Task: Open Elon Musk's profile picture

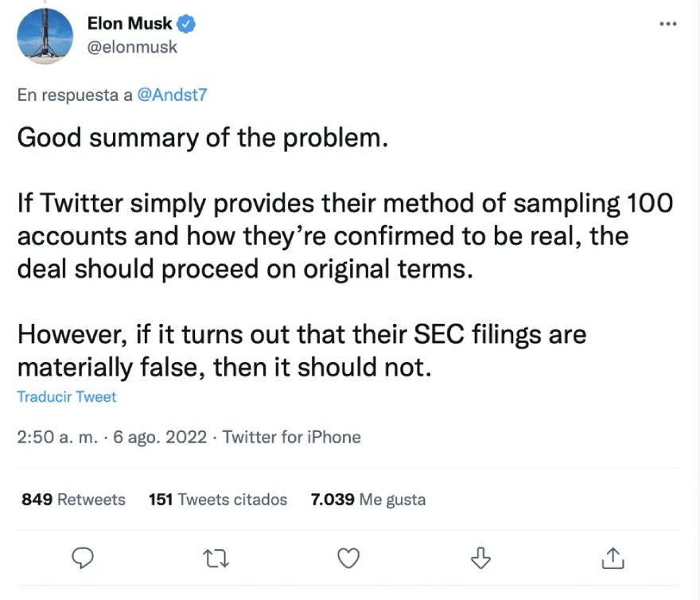Action: pyautogui.click(x=45, y=37)
